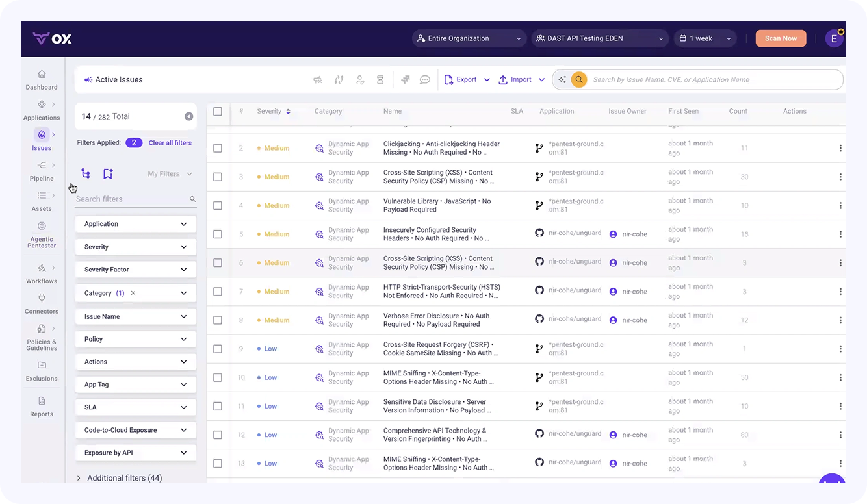The width and height of the screenshot is (867, 504).
Task: Click the Jira-style arrows toolbar icon
Action: (x=405, y=80)
